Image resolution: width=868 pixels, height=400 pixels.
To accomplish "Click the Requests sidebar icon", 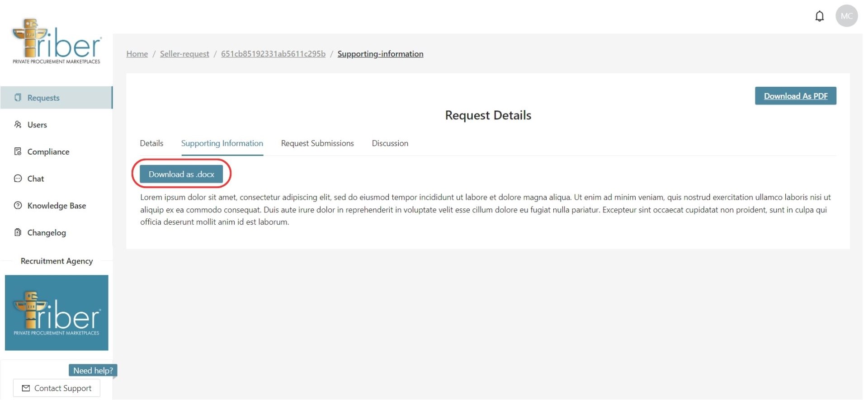I will (x=18, y=98).
